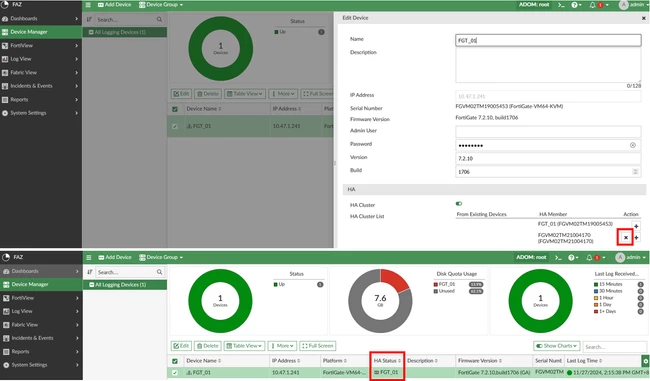Click Fabric View sidebar icon on charts screen
Image resolution: width=650 pixels, height=381 pixels.
(x=6, y=325)
